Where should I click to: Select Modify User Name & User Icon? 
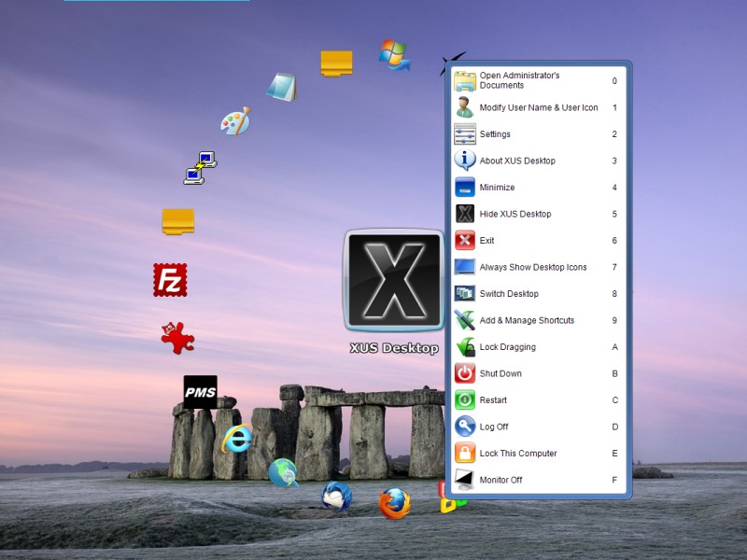(538, 107)
